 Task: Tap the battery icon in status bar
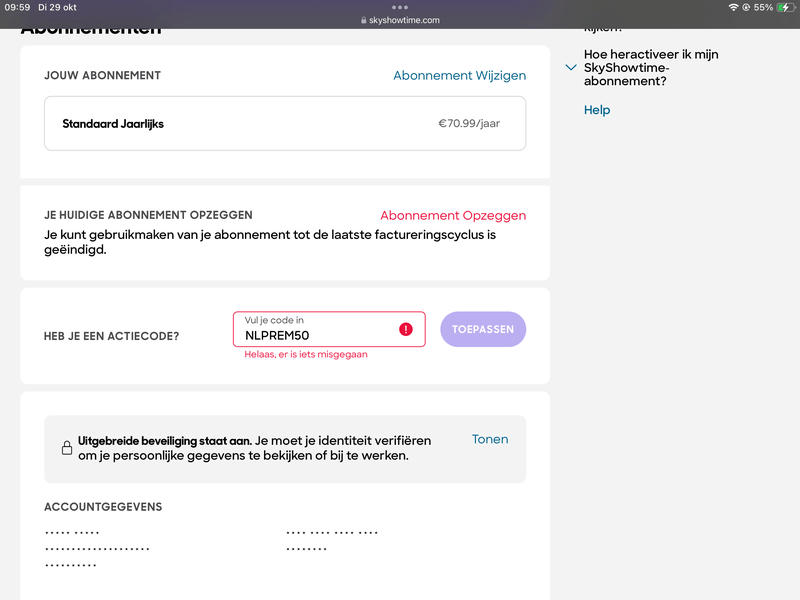785,7
